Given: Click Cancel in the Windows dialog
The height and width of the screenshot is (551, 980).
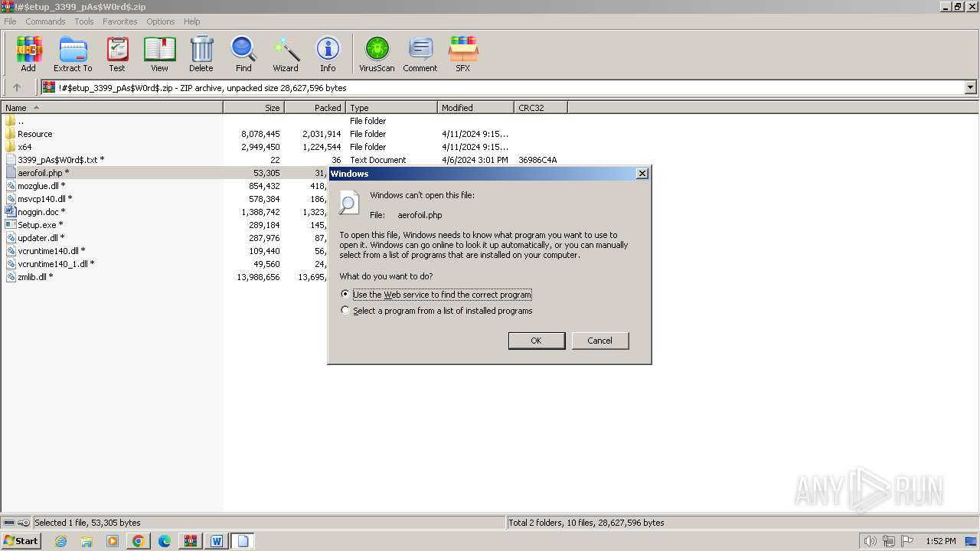Looking at the screenshot, I should 600,341.
